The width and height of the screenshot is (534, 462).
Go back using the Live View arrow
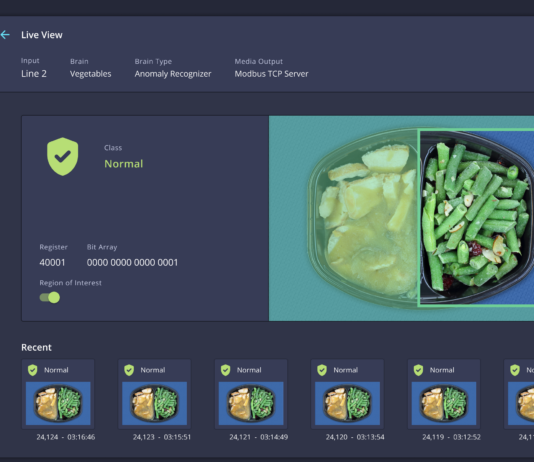pos(5,35)
